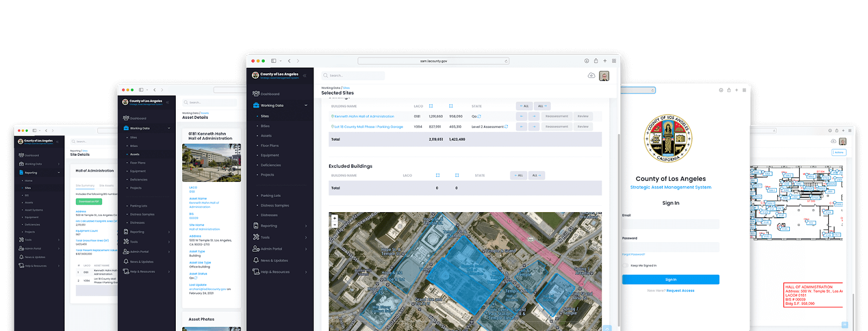Select Sites in the Selected Sites sidebar
Screen dimensions: 868x331
point(265,116)
